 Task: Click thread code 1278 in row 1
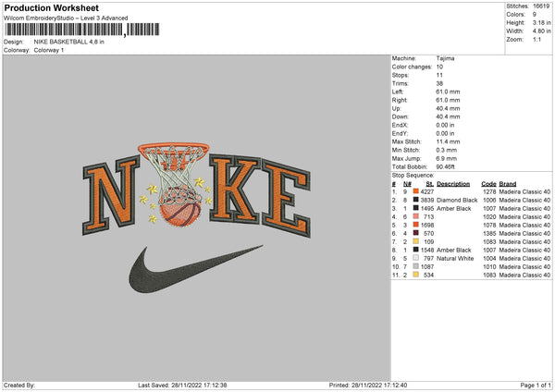489,191
